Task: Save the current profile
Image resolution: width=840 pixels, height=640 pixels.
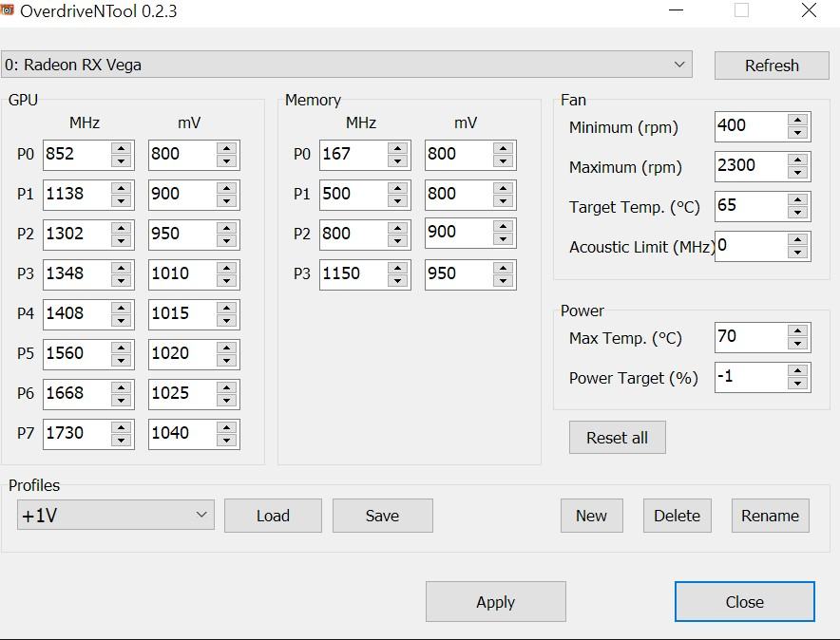Action: (383, 516)
